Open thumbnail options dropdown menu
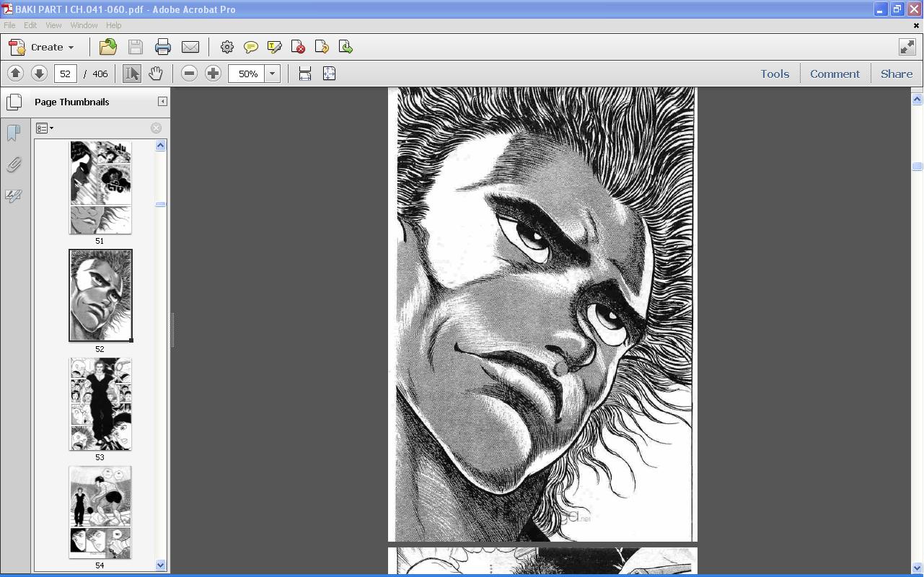 [45, 128]
